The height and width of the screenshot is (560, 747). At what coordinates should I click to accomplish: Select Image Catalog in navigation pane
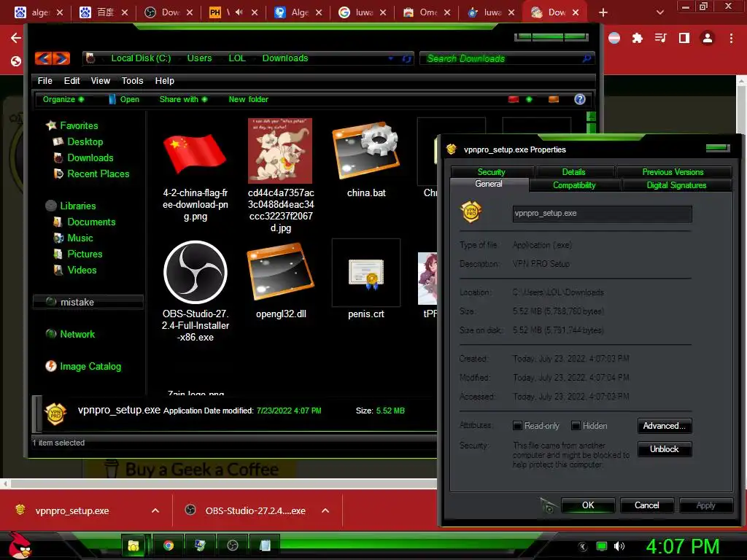coord(90,366)
